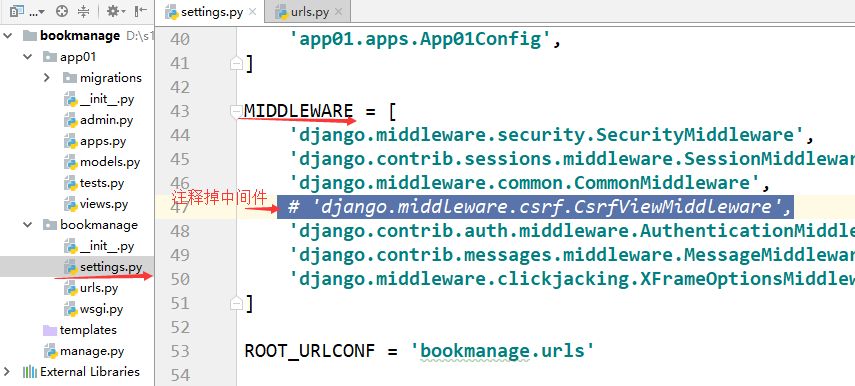The image size is (855, 386).
Task: Click the 'bookmanage.urls' string value
Action: [502, 351]
